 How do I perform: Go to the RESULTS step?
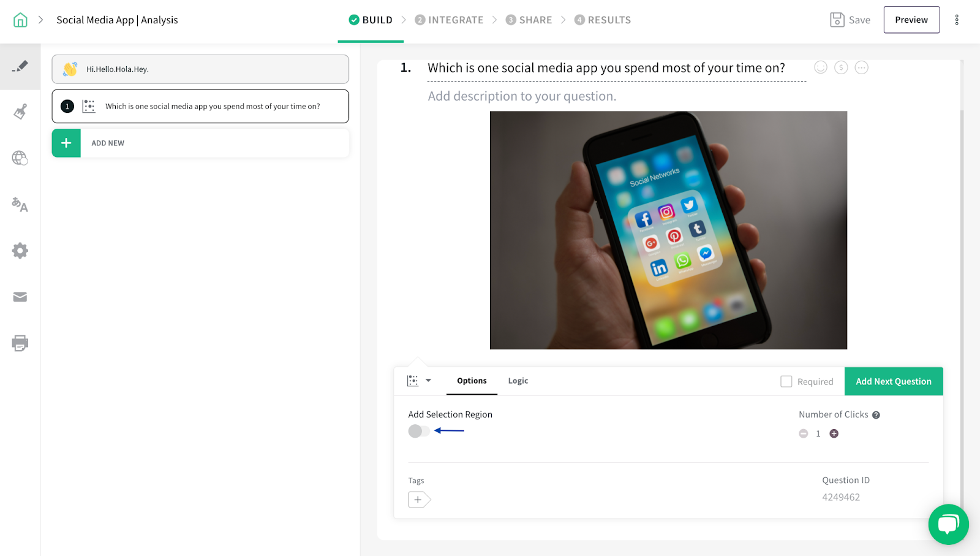click(603, 20)
